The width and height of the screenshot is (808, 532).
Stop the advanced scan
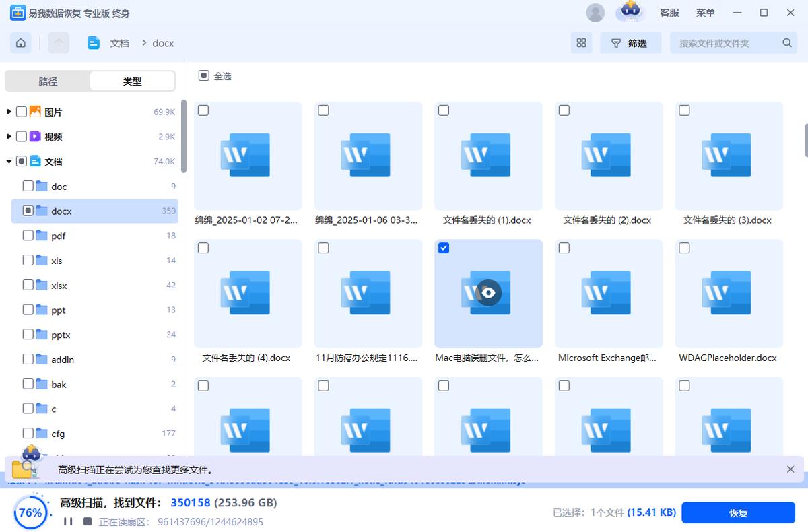pyautogui.click(x=88, y=521)
